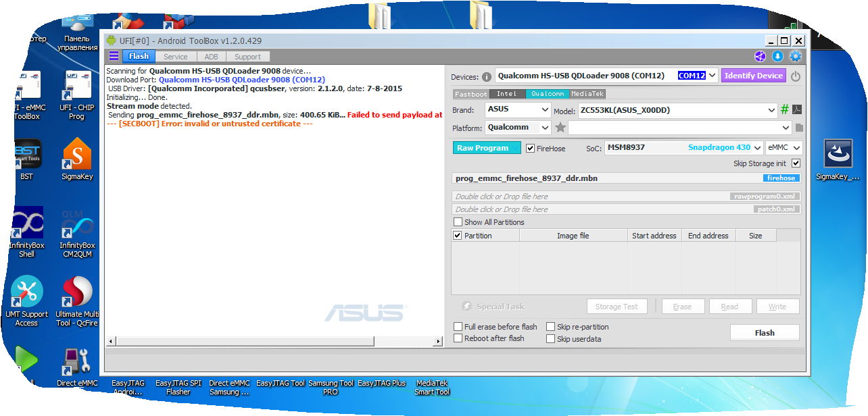Click the Storage Test button
Viewport: 868px width, 416px height.
pos(617,307)
